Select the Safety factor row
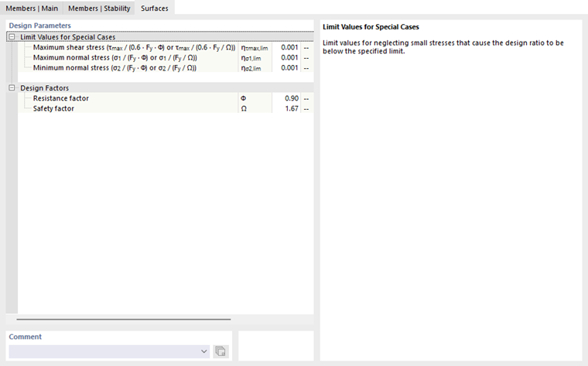 tap(166, 108)
